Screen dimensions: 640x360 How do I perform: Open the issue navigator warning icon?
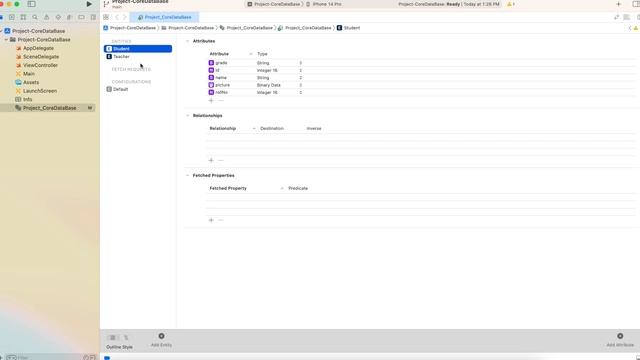[x=47, y=17]
